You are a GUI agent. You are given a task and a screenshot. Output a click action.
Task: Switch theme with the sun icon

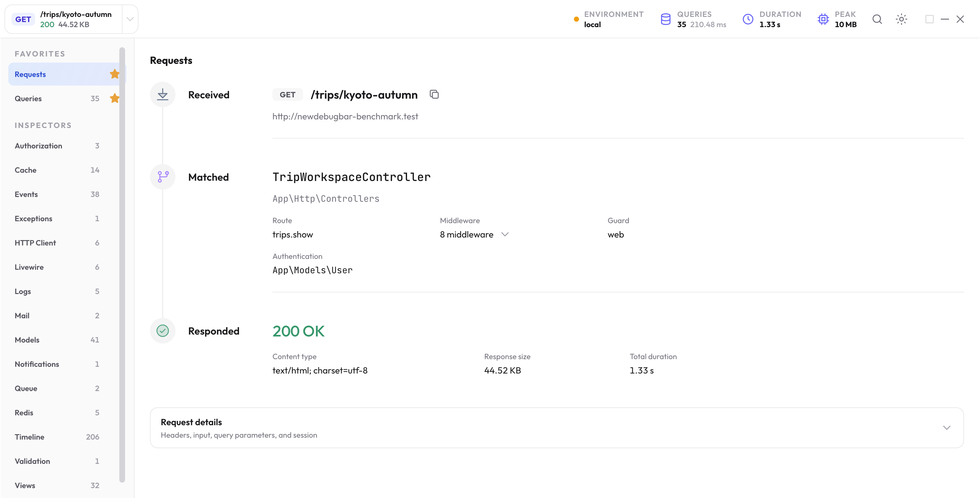click(x=901, y=19)
